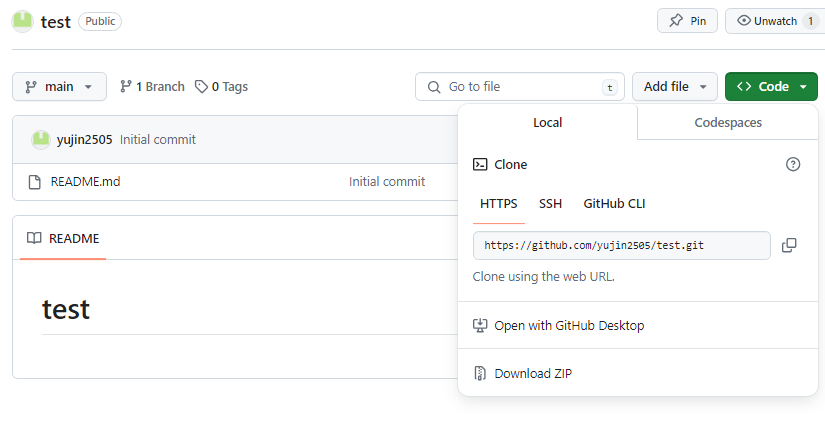Click the watchers count badge showing 1
825x421 pixels.
[x=811, y=21]
